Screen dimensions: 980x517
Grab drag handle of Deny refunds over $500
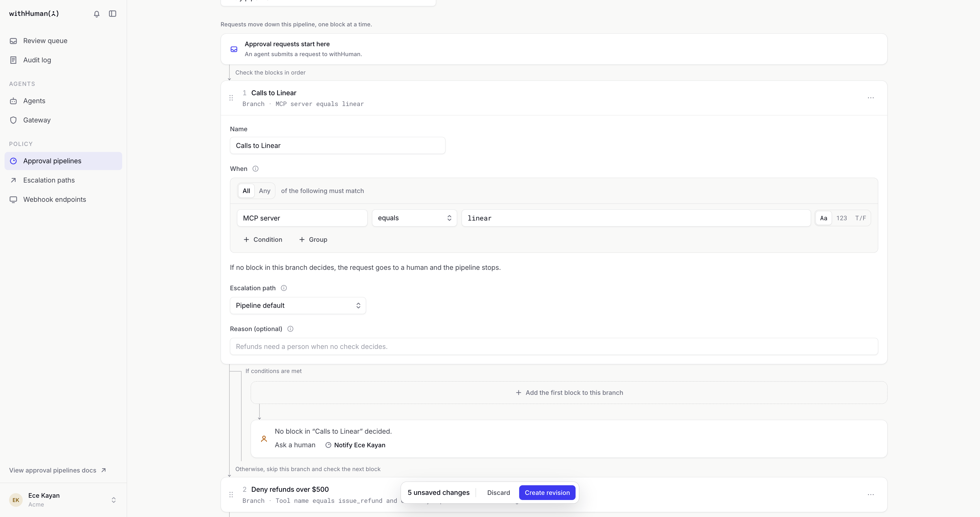(231, 495)
